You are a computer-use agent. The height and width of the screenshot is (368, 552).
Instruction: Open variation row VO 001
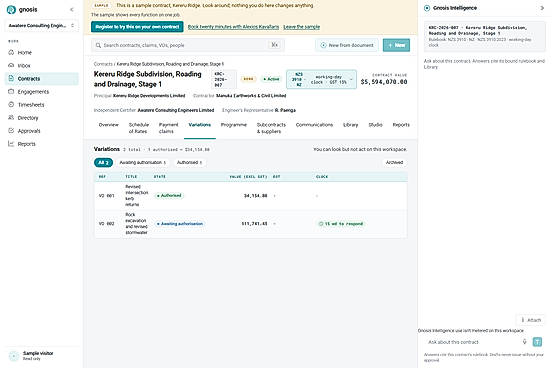pyautogui.click(x=251, y=195)
